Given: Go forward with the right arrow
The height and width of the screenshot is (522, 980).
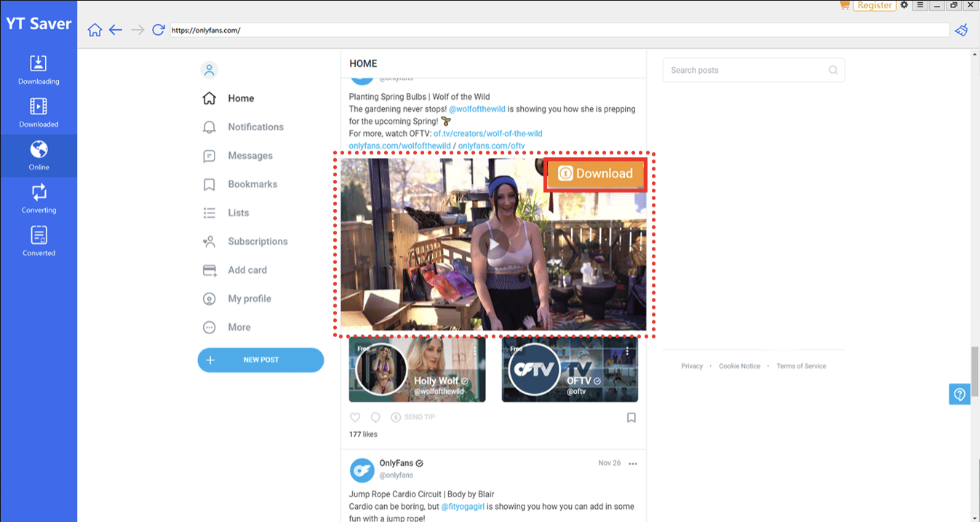Looking at the screenshot, I should coord(137,30).
